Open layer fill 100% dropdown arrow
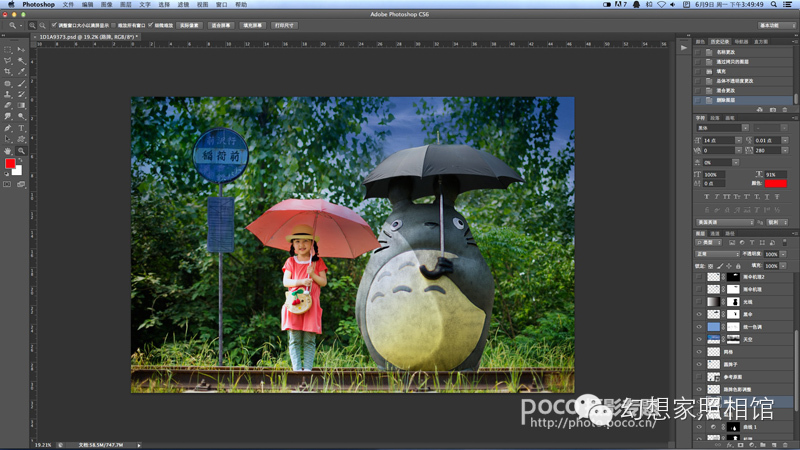 coord(783,266)
